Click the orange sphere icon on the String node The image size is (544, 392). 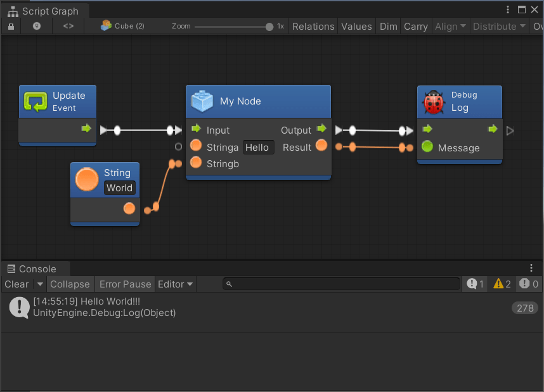86,179
